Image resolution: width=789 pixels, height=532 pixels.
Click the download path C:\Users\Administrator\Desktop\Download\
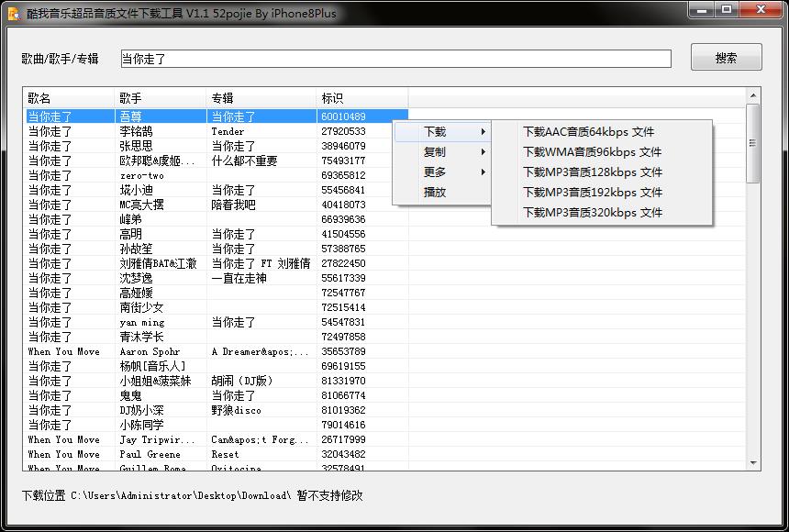tap(181, 495)
